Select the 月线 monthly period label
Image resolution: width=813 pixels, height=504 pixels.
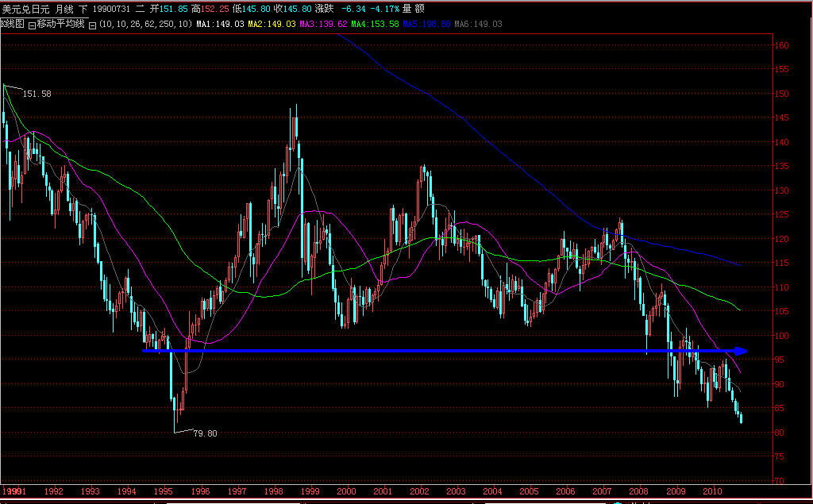coord(64,9)
